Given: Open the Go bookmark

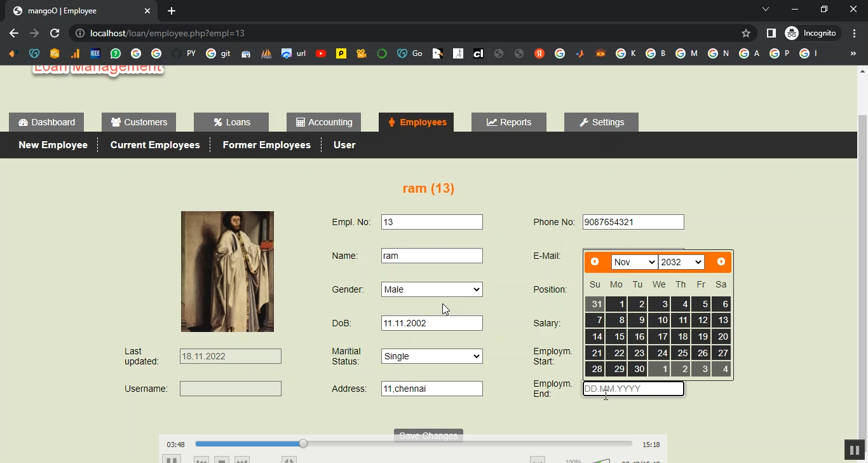Looking at the screenshot, I should click(410, 53).
